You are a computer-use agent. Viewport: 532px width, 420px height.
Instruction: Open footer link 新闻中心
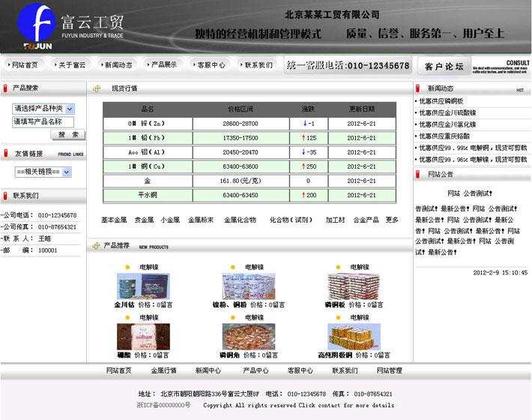click(x=208, y=370)
